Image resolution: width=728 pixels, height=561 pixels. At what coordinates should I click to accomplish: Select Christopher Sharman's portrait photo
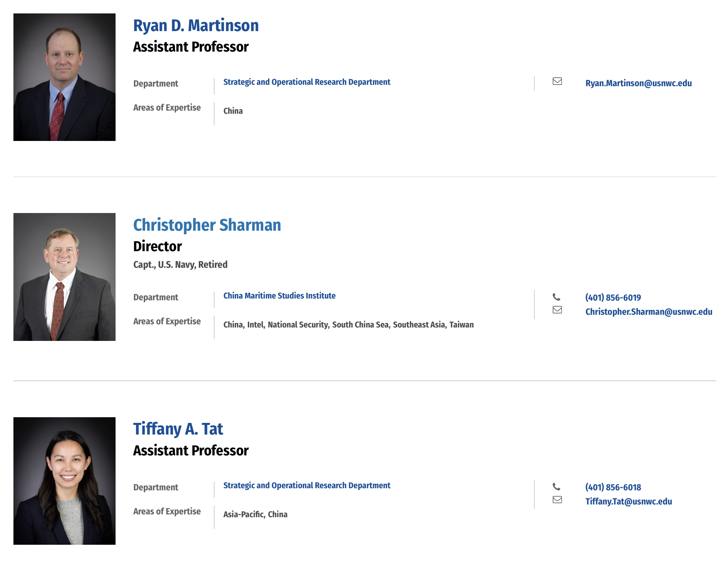64,277
